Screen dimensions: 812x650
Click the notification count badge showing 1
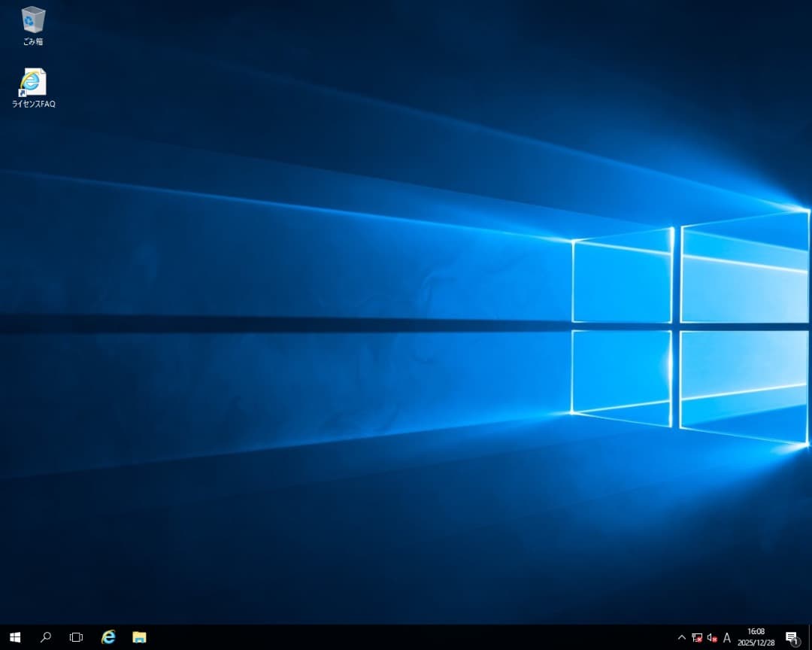tap(795, 642)
